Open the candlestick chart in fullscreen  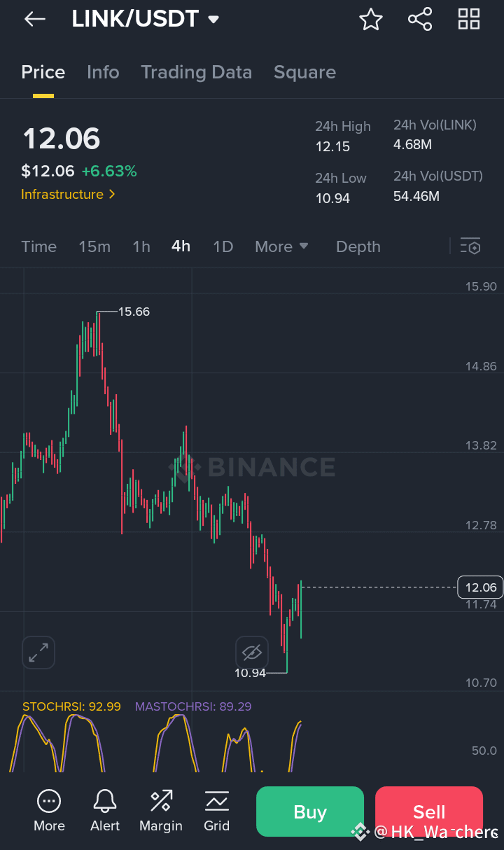pos(38,652)
